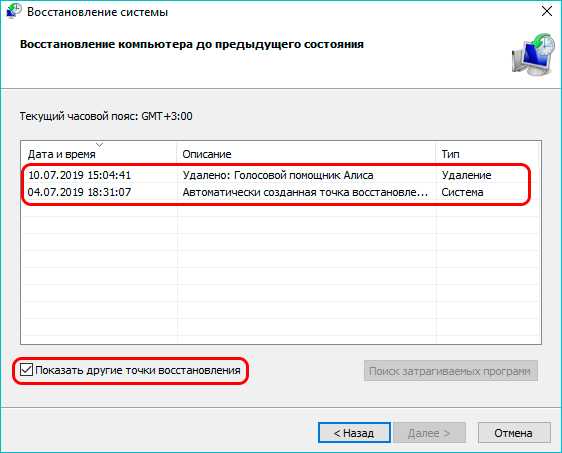Uncheck Показать другие точки восстановления checkbox
The image size is (562, 453).
pyautogui.click(x=26, y=370)
